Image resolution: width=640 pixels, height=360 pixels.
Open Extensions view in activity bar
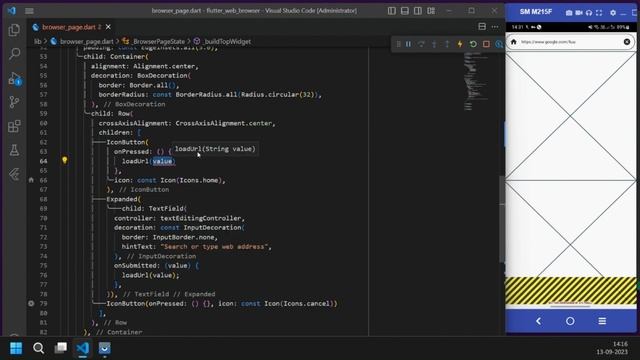14,126
